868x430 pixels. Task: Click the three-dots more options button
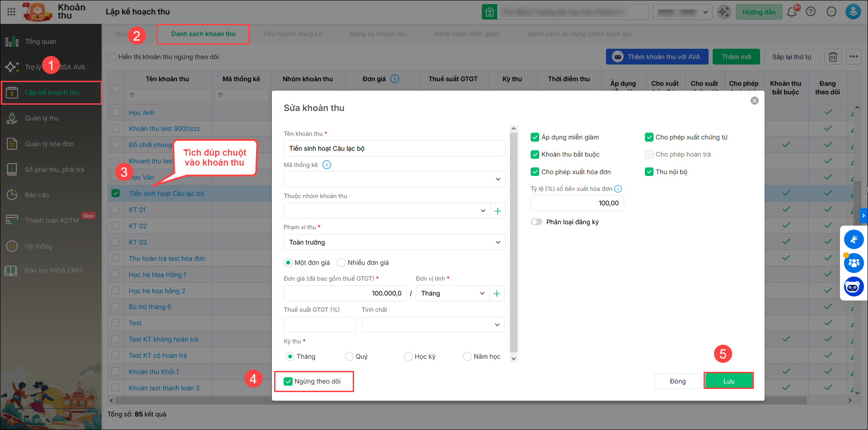853,57
